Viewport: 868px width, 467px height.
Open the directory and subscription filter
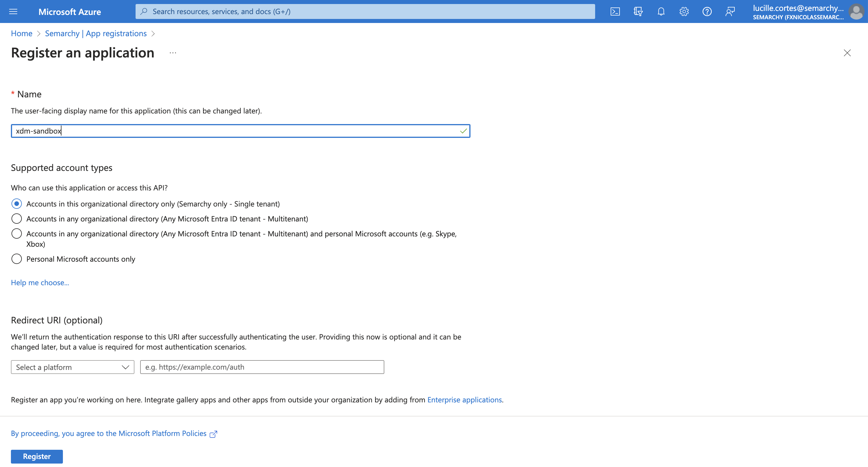638,11
